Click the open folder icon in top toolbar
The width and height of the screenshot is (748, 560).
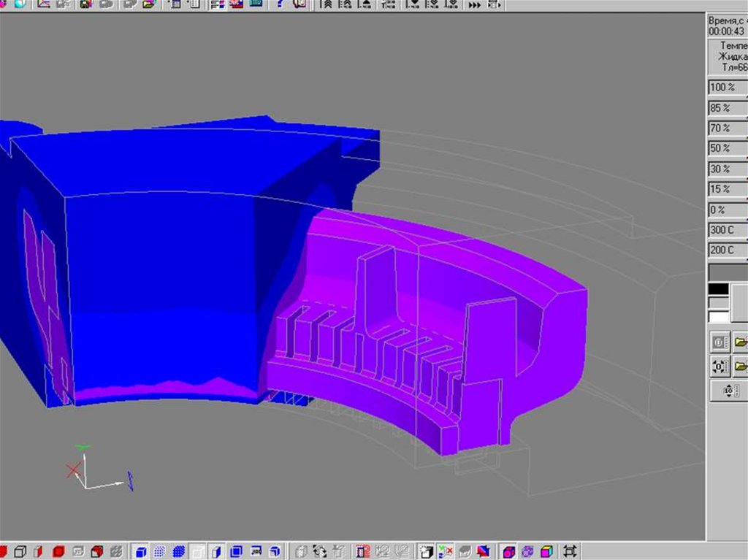point(149,4)
